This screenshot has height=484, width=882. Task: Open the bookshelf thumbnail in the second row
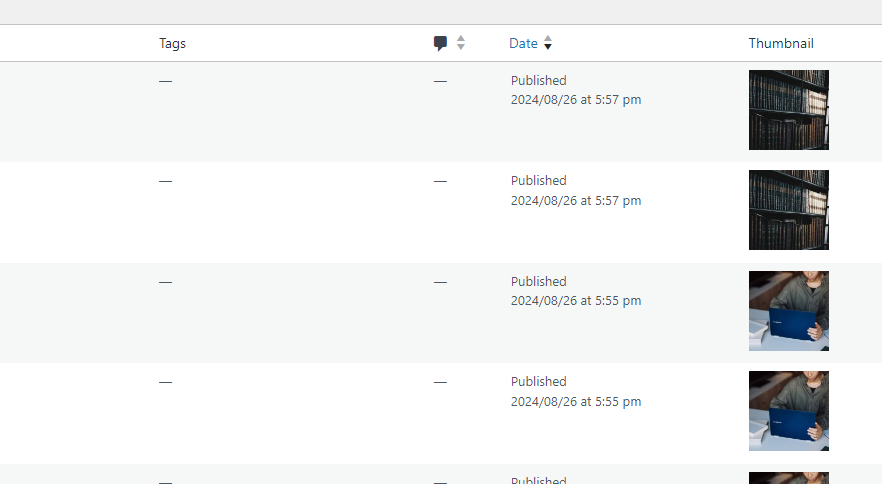[x=788, y=210]
